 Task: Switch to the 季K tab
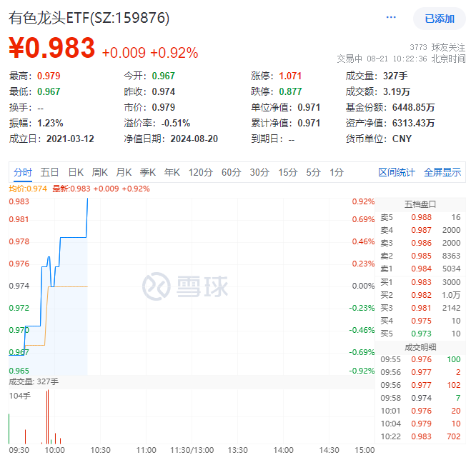pos(147,172)
